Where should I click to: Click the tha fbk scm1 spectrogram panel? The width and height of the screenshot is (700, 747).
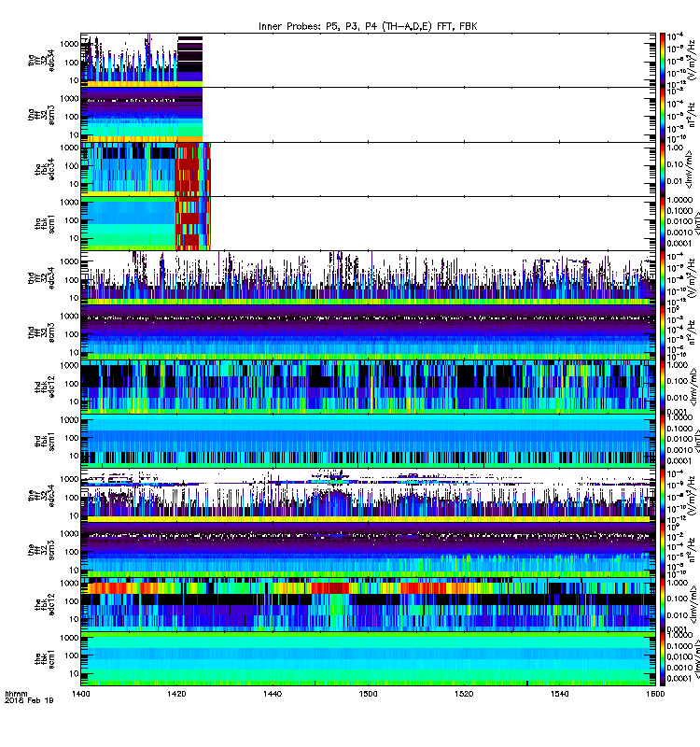(368, 224)
